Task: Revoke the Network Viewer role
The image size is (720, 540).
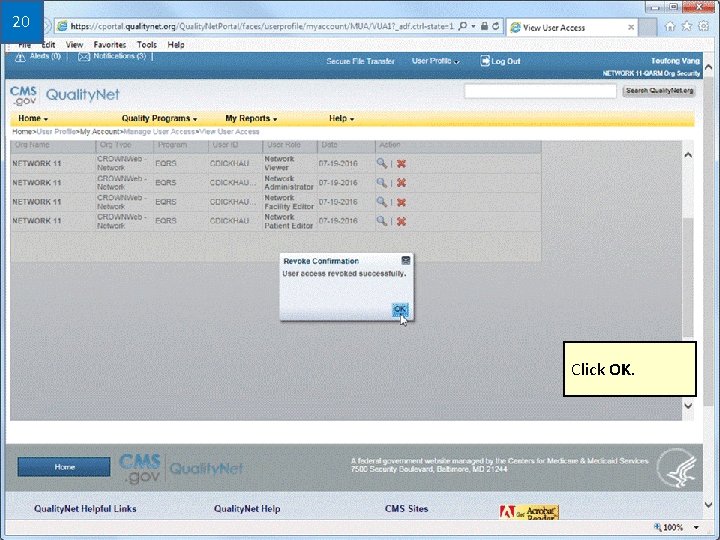Action: pyautogui.click(x=401, y=163)
